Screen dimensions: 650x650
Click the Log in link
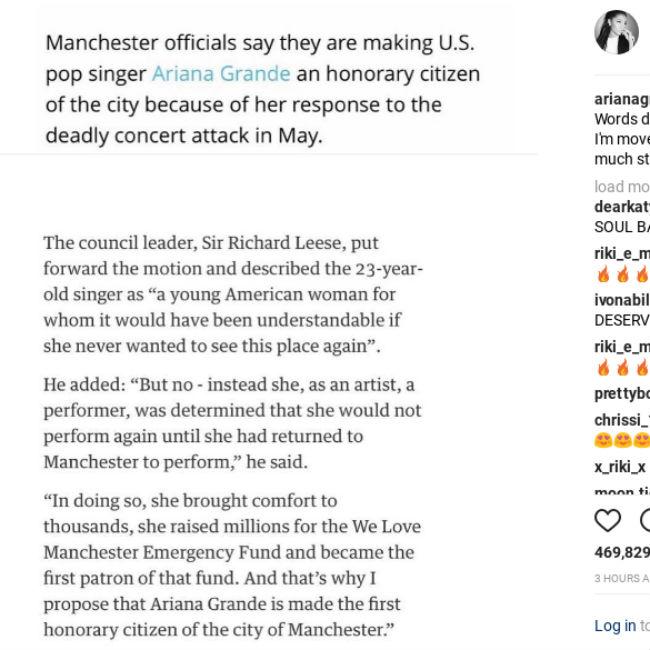615,626
